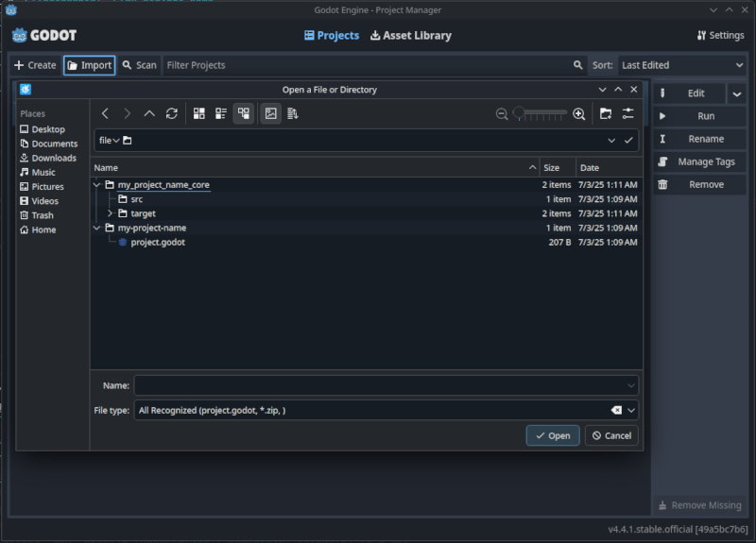Remove the selected project
The width and height of the screenshot is (756, 543).
(699, 184)
